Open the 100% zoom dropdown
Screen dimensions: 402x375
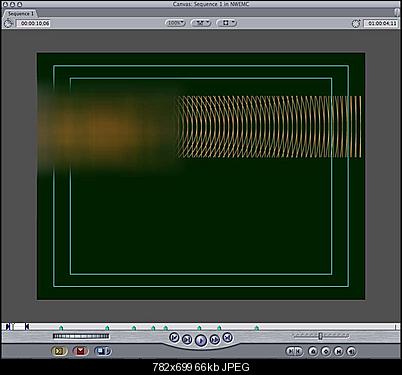[175, 23]
